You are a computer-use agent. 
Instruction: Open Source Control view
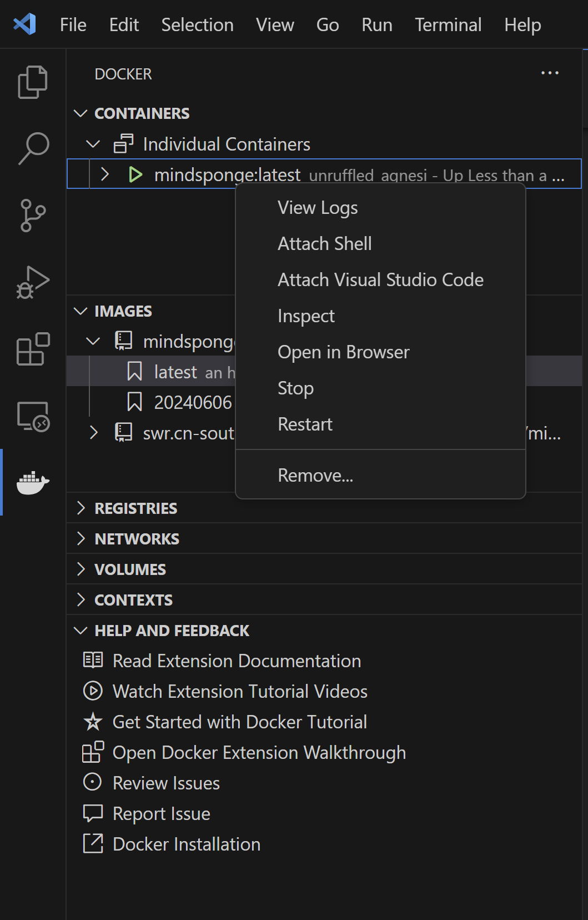[x=33, y=216]
